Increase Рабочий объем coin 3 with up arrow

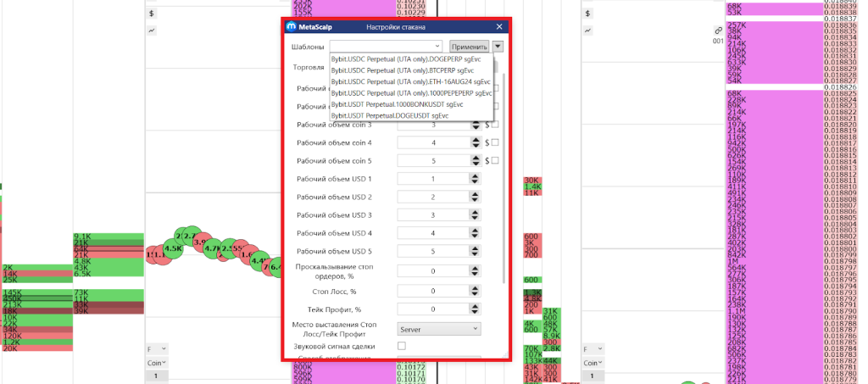[476, 122]
